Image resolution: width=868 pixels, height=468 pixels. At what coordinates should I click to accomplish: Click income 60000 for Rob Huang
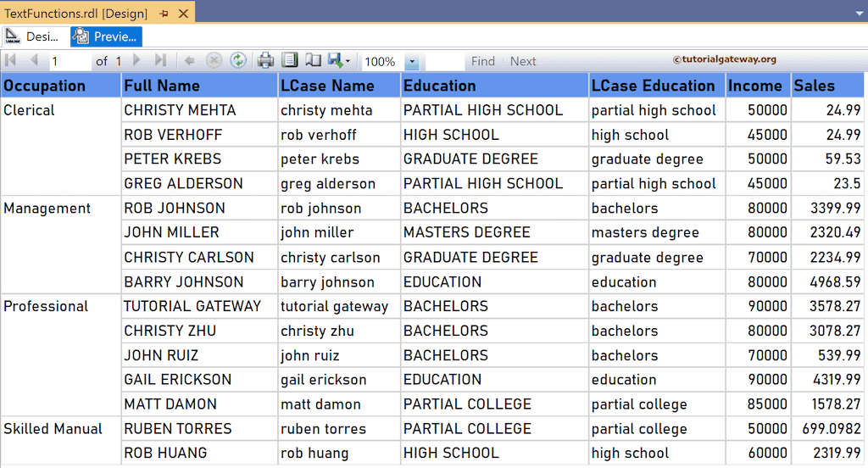click(x=759, y=453)
